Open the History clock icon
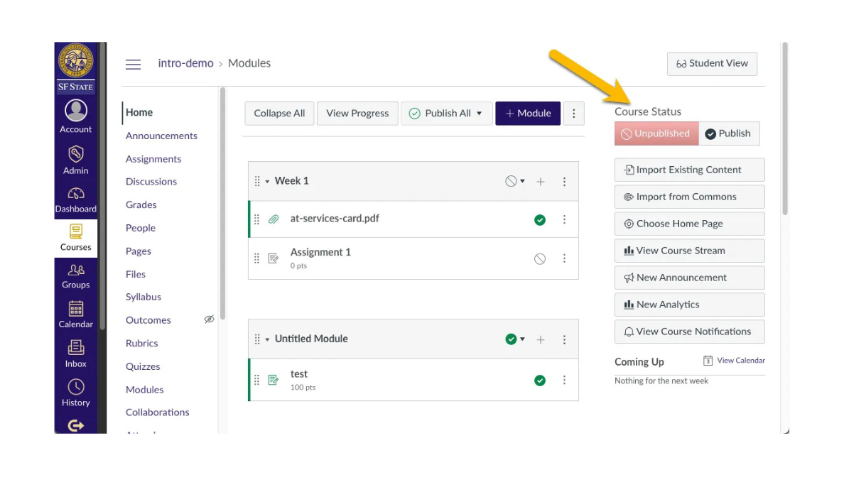 76,387
